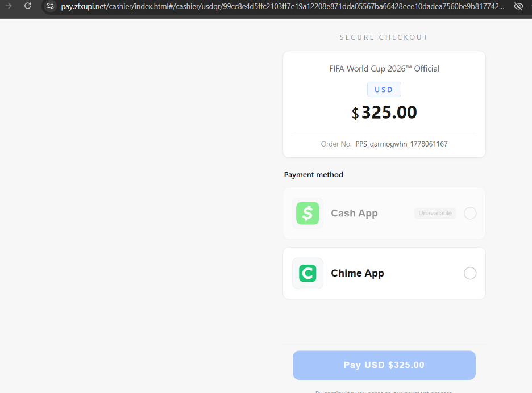Select the Chime App radio button
The image size is (532, 393).
(x=470, y=273)
